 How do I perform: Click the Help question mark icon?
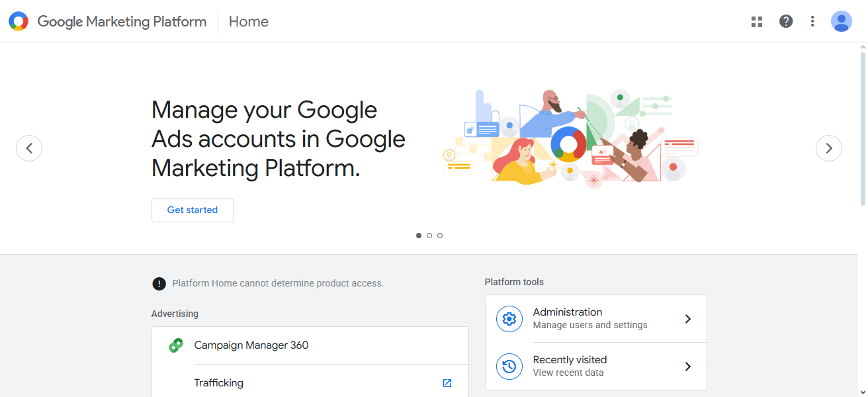(785, 21)
